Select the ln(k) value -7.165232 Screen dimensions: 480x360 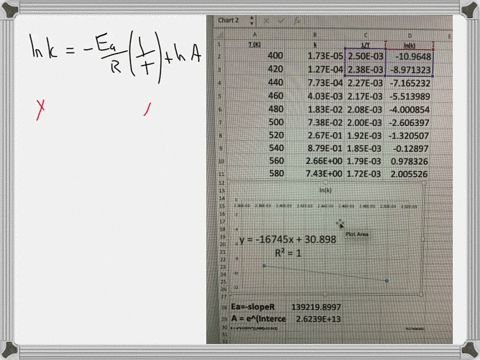pyautogui.click(x=409, y=83)
